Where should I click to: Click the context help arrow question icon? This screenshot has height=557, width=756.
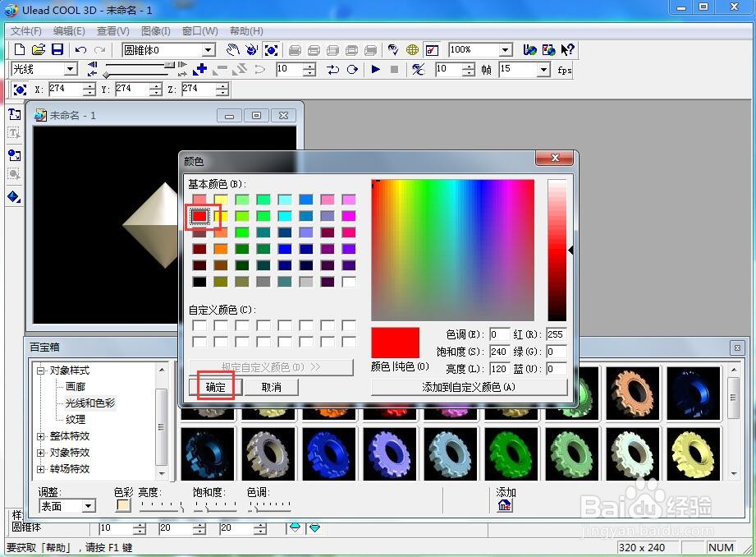point(567,50)
